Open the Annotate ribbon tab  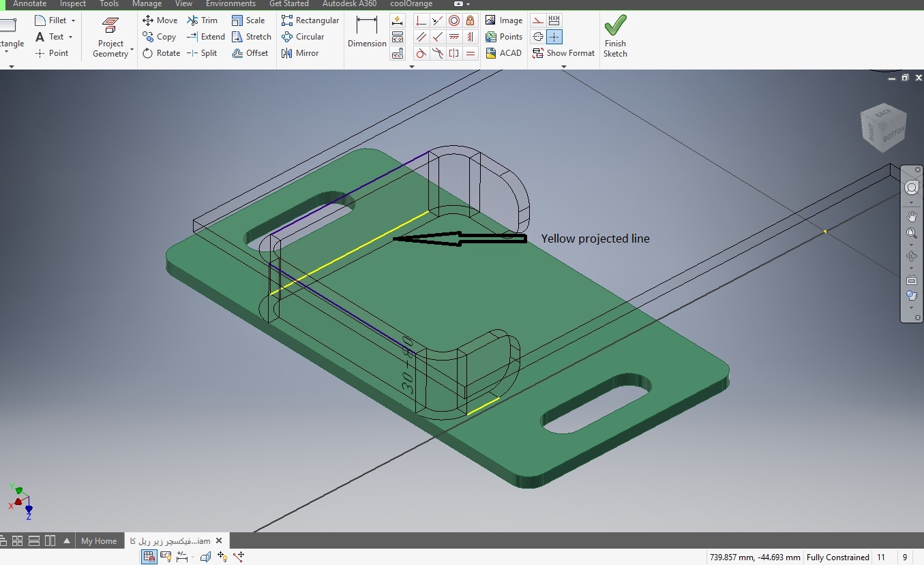click(x=30, y=4)
